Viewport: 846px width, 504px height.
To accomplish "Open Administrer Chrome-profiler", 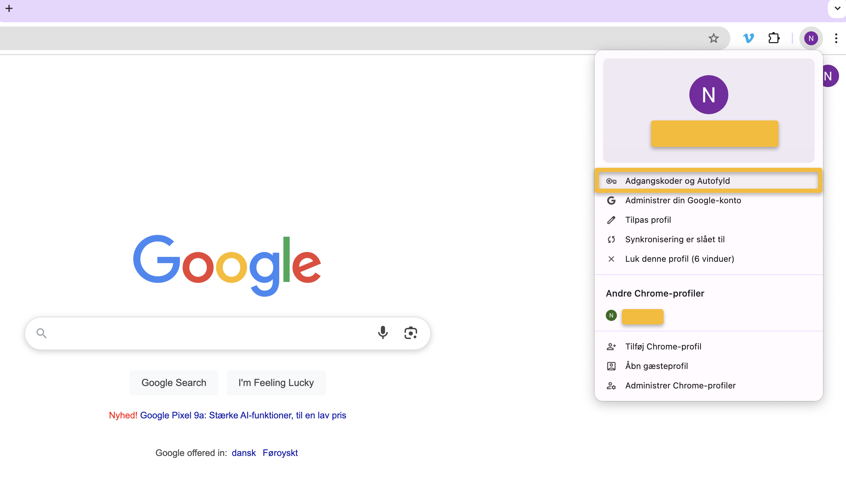I will (680, 385).
